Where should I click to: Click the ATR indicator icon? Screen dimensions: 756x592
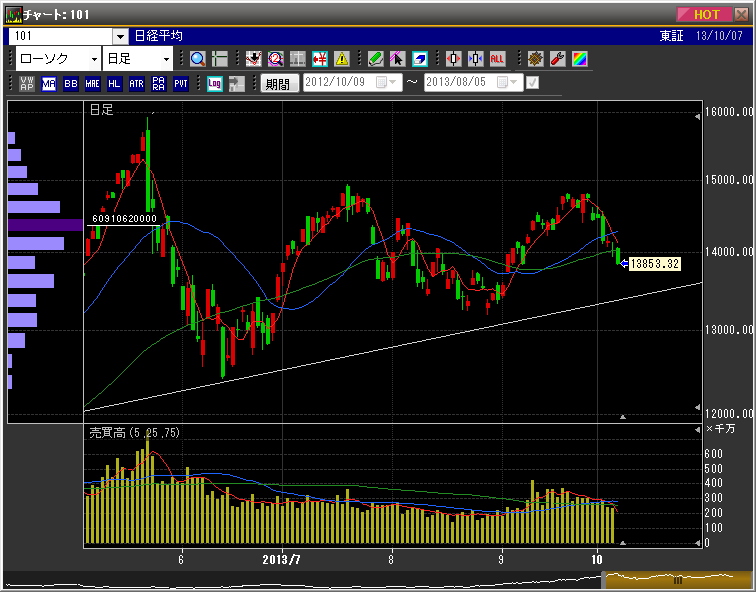(x=137, y=84)
